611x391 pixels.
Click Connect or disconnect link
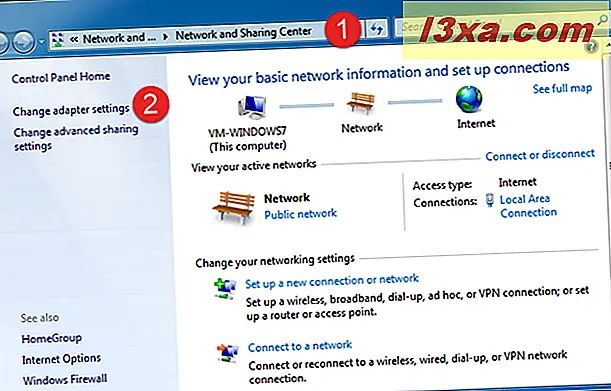pos(540,155)
